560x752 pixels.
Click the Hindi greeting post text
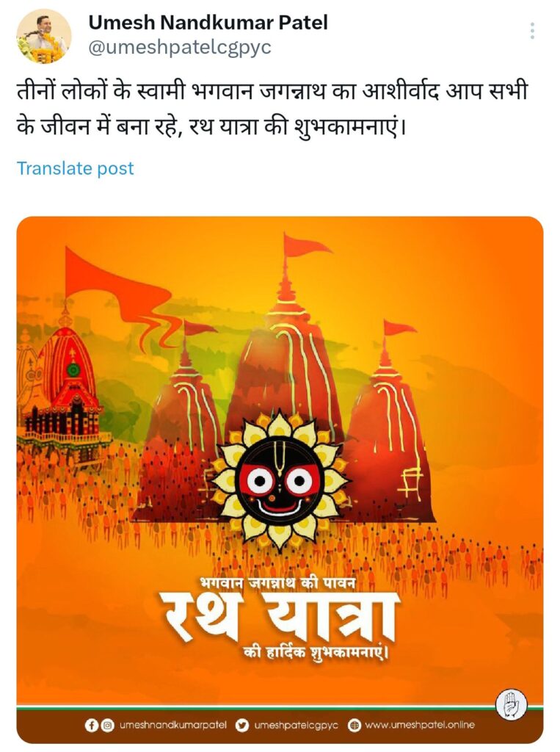[272, 109]
